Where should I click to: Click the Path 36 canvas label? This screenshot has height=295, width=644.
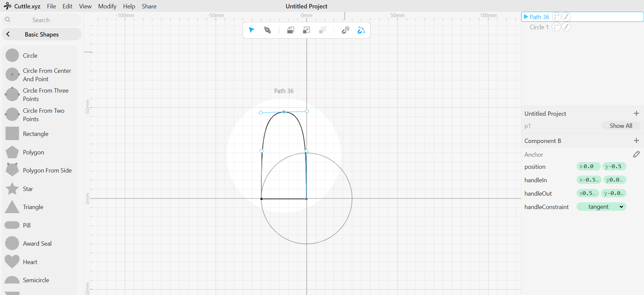click(284, 91)
